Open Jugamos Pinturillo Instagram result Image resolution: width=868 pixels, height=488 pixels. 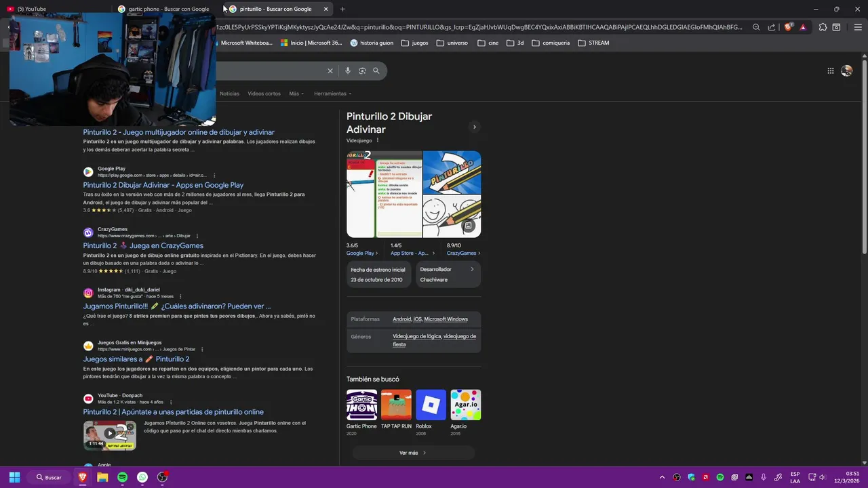pos(177,306)
